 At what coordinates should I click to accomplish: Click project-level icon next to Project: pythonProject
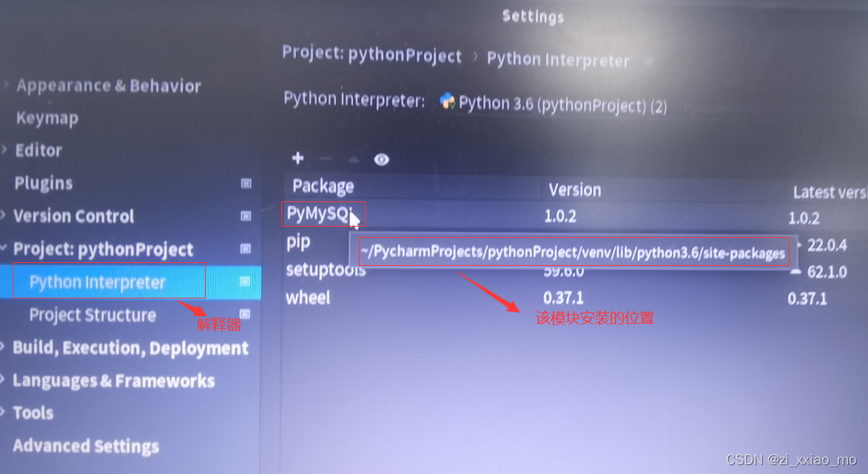click(245, 249)
